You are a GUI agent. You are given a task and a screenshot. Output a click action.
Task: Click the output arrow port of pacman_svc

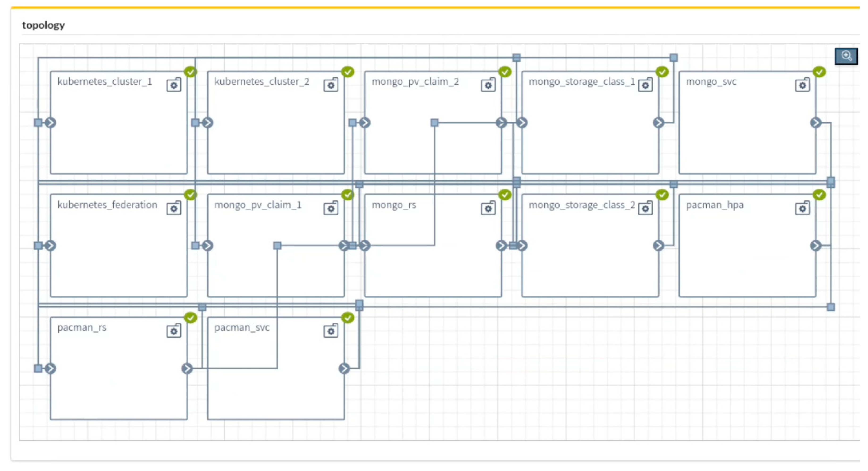point(344,368)
